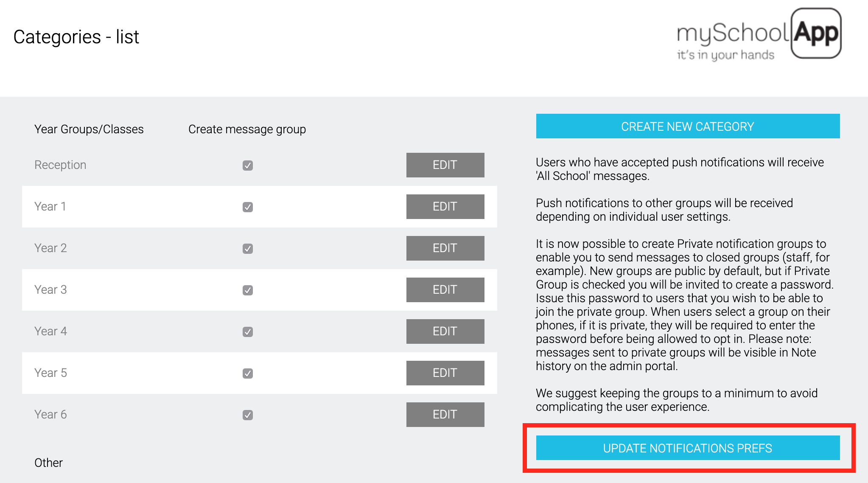868x483 pixels.
Task: Toggle the Year 6 message group checkbox
Action: [x=248, y=415]
